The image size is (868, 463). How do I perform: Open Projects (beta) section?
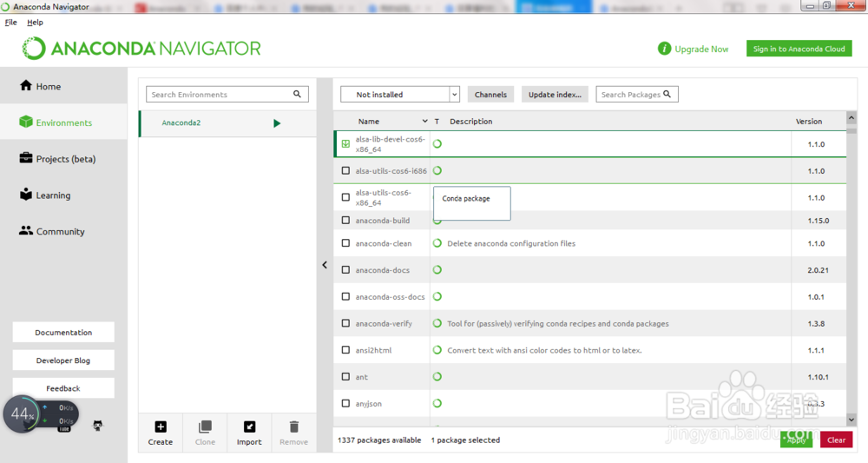(x=57, y=159)
